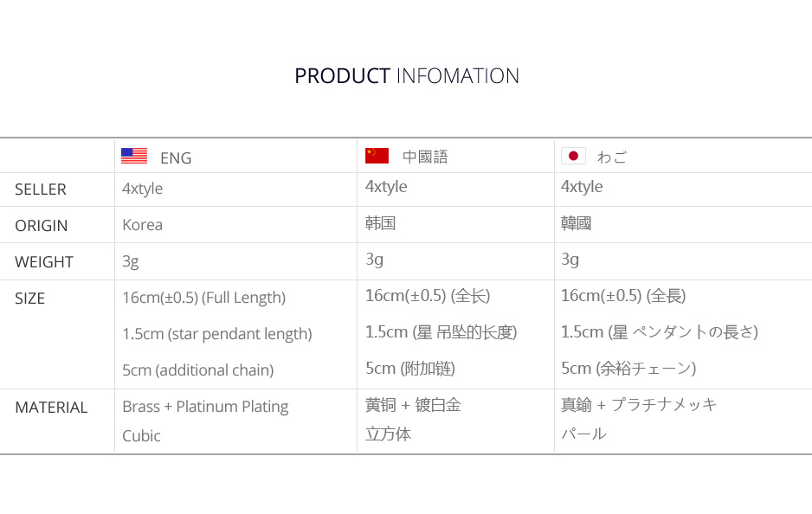Click the WEIGHT row label

(44, 262)
